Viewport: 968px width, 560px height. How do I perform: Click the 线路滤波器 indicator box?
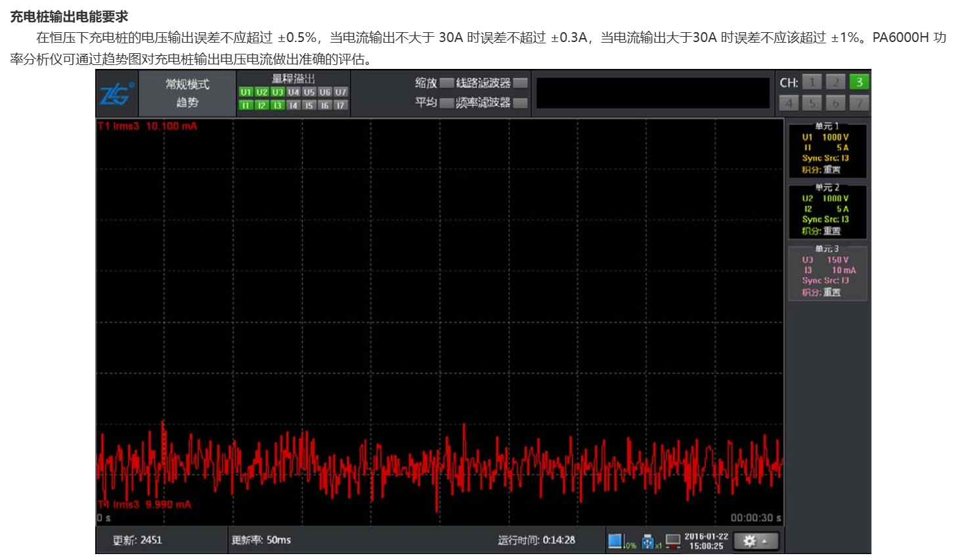point(520,83)
